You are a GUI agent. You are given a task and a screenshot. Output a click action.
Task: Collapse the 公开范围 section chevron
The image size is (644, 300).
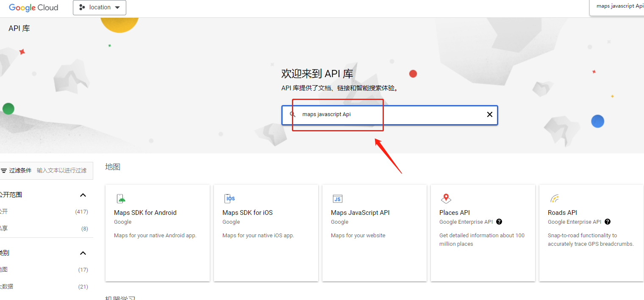(x=83, y=195)
